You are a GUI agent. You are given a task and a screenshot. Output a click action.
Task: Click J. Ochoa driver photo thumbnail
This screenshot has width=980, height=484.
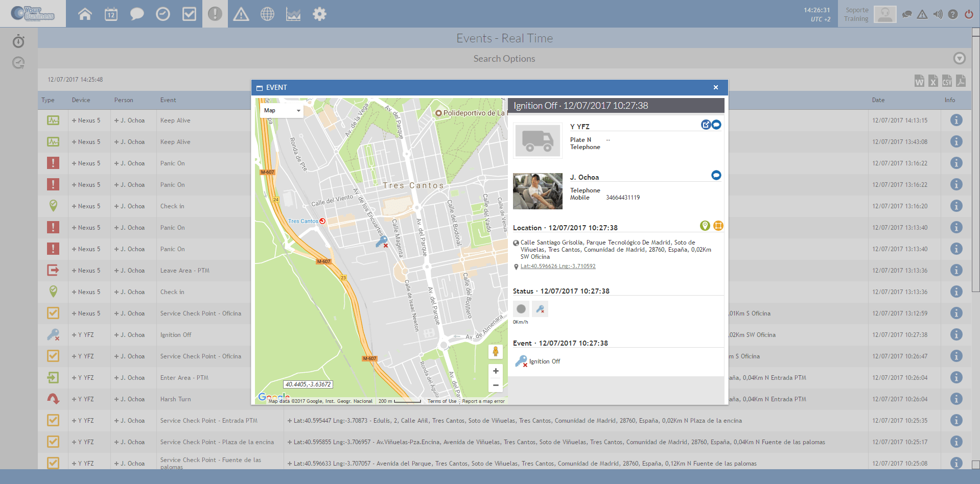[538, 191]
